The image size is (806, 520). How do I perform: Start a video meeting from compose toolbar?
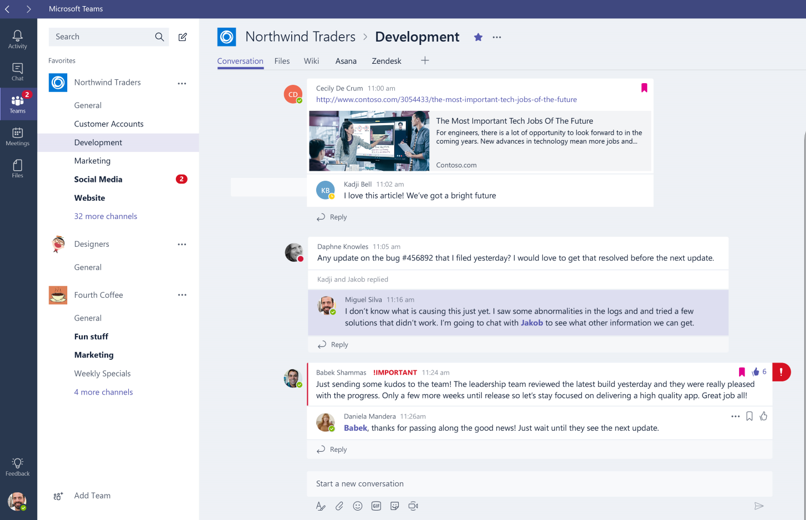413,506
